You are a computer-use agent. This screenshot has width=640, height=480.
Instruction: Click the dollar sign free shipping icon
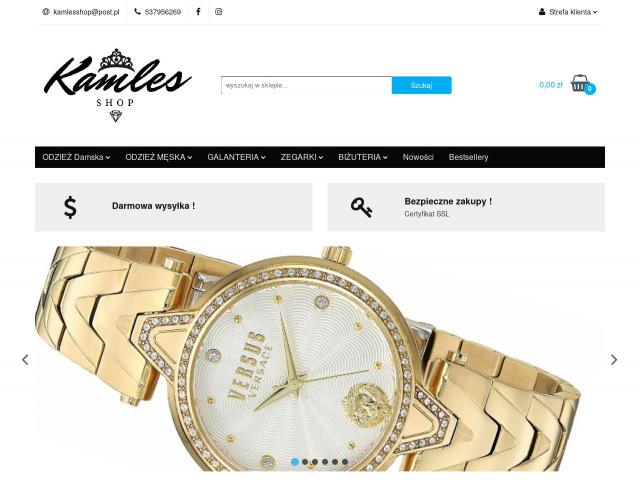pyautogui.click(x=70, y=207)
